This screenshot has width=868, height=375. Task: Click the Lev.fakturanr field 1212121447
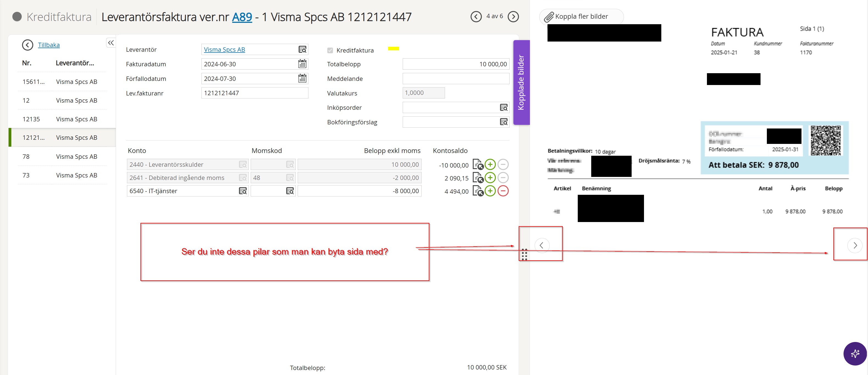pyautogui.click(x=255, y=93)
